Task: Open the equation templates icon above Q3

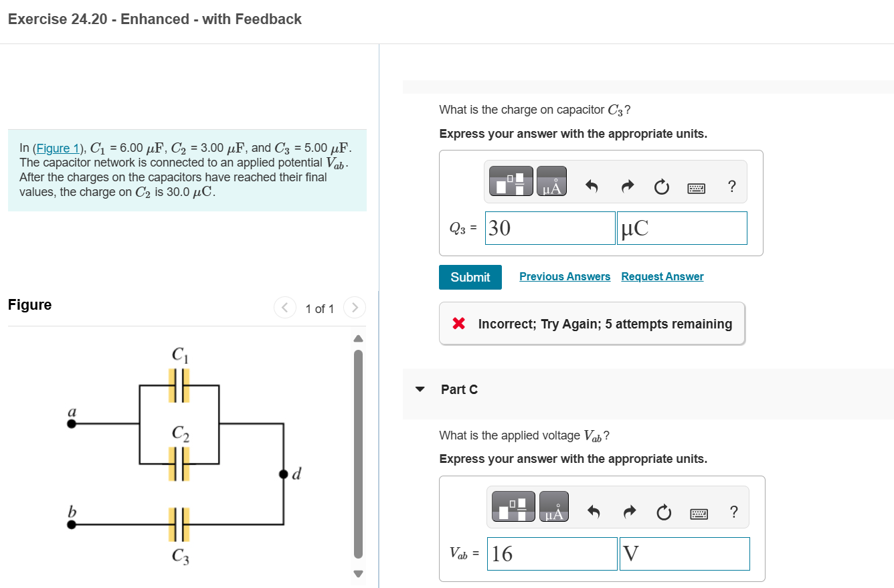Action: pos(511,181)
